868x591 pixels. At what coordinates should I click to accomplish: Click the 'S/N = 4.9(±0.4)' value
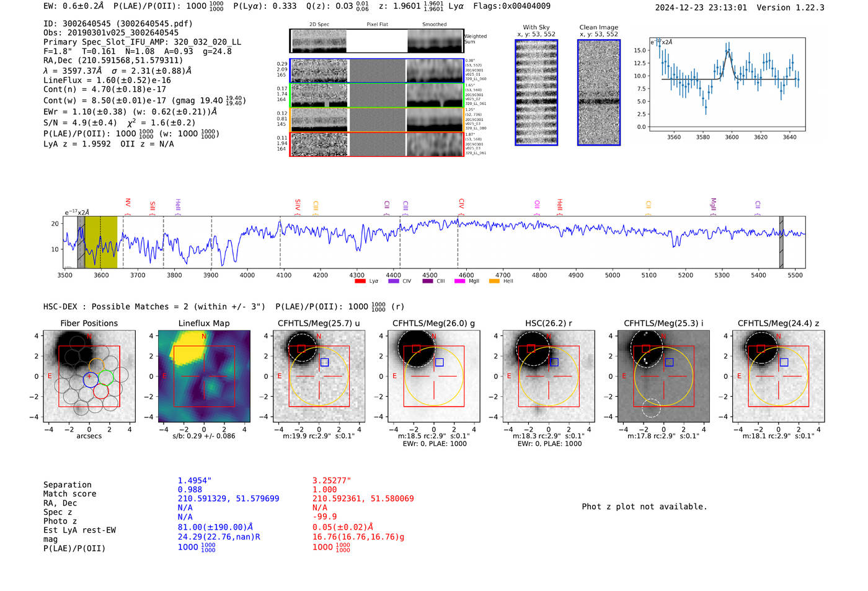pyautogui.click(x=81, y=123)
